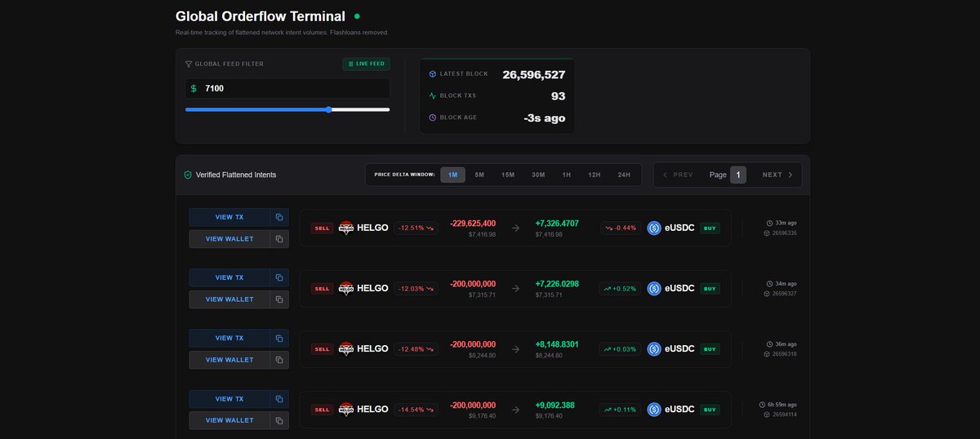Click HELGO token logo in 6h 59m ago row

tap(346, 409)
